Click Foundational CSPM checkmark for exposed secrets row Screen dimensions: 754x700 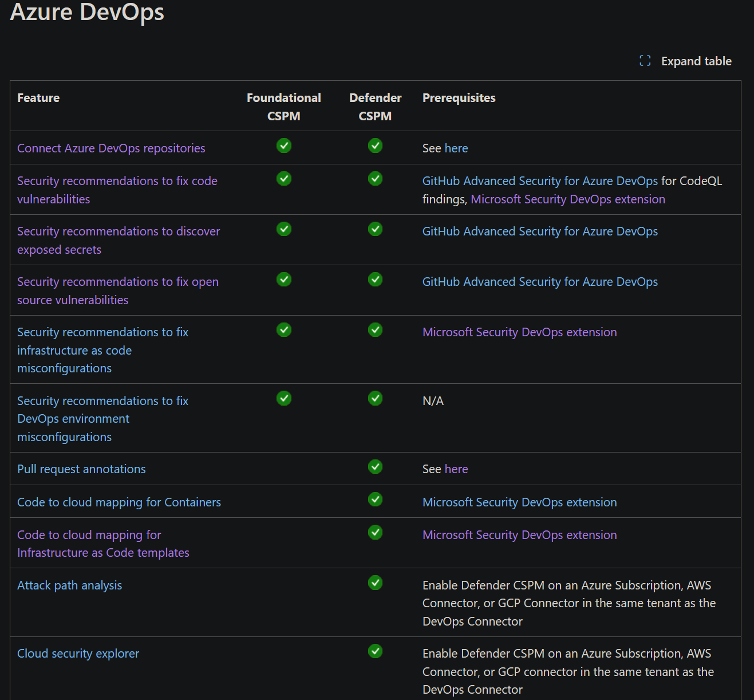click(284, 229)
